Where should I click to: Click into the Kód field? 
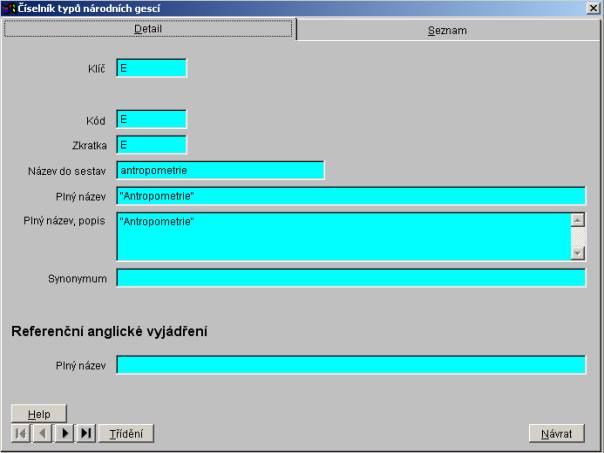[151, 119]
